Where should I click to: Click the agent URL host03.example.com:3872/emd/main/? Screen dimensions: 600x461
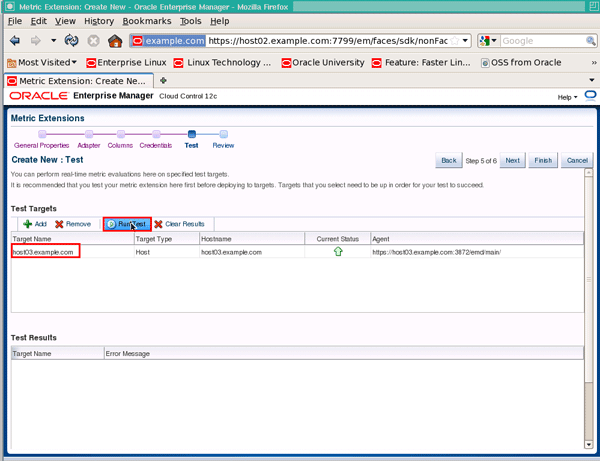tap(437, 252)
